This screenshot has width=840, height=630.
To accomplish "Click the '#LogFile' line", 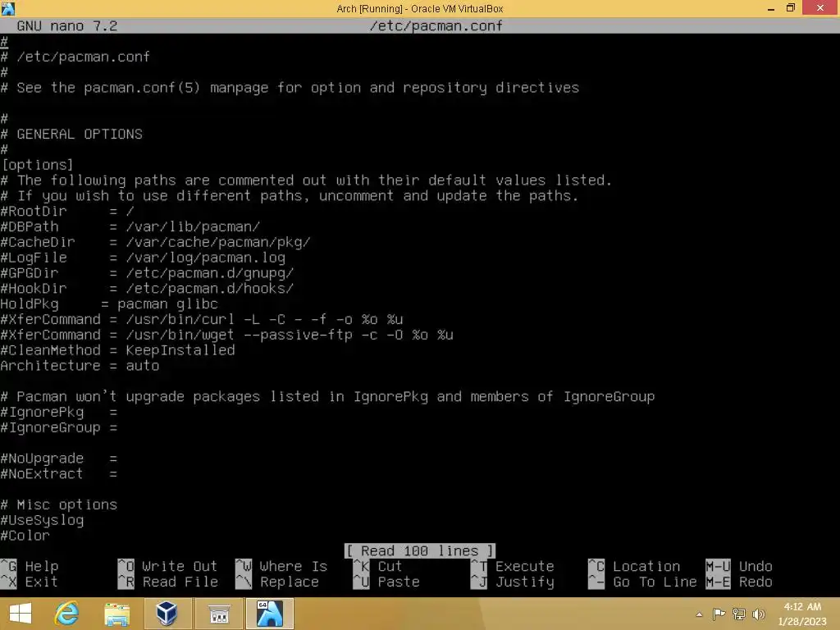I will pos(143,258).
